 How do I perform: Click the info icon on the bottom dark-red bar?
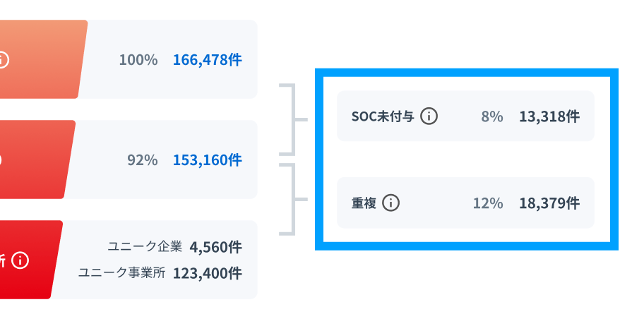(x=21, y=260)
